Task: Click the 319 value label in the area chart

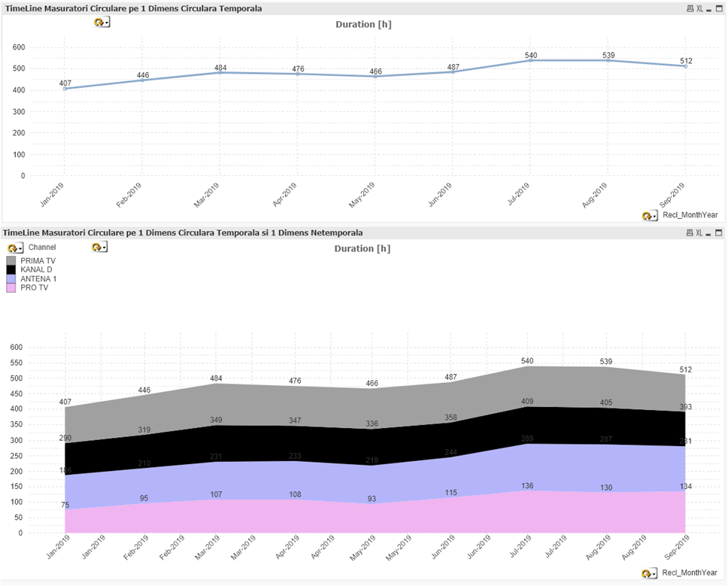Action: click(144, 430)
